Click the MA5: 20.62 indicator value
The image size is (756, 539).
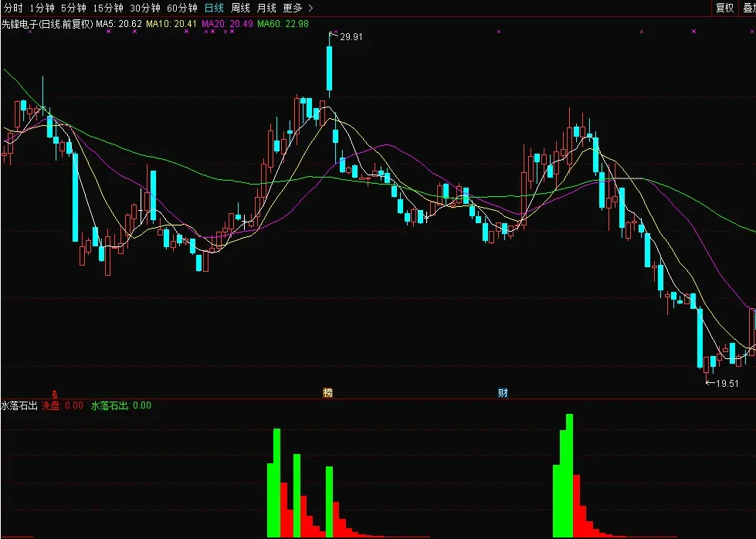pos(119,24)
